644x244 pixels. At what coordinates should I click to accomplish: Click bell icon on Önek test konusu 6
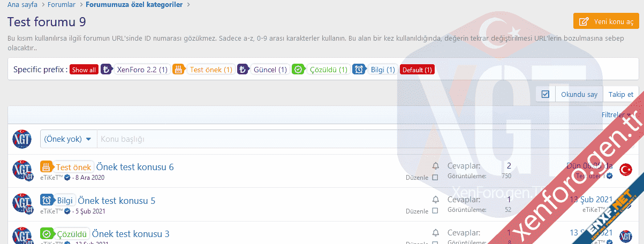[435, 166]
